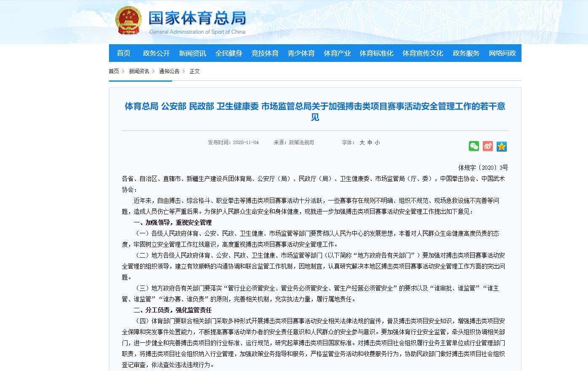Open 网络问政 navigation item
The image size is (588, 371).
pyautogui.click(x=502, y=53)
